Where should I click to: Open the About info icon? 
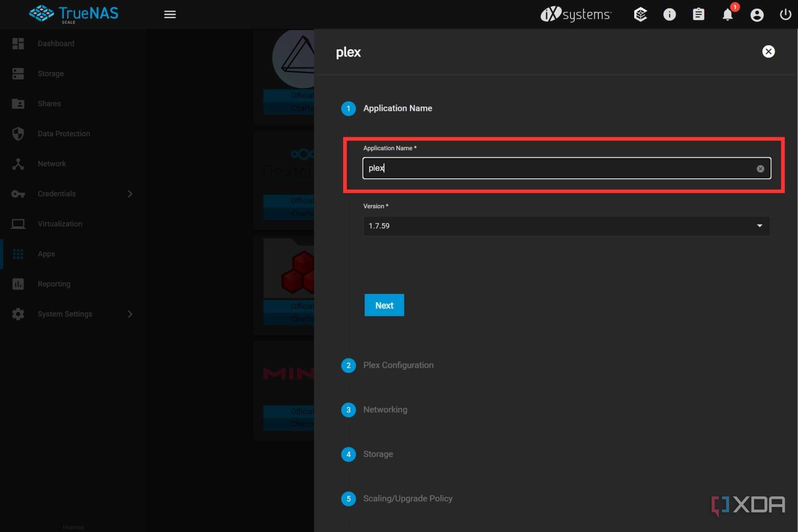pyautogui.click(x=670, y=14)
